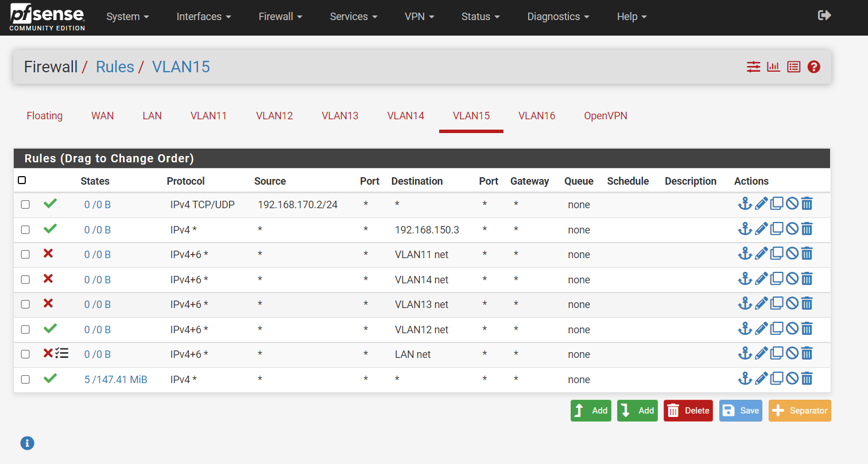The width and height of the screenshot is (868, 464).
Task: Open the Services dropdown menu
Action: point(354,17)
